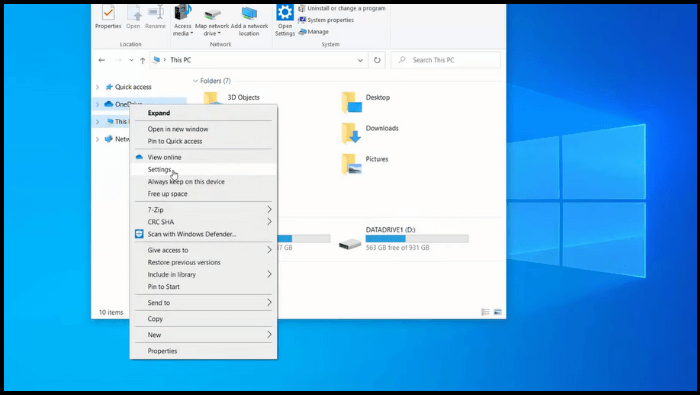The width and height of the screenshot is (700, 395).
Task: Open the CRC SHA submenu
Action: point(203,222)
